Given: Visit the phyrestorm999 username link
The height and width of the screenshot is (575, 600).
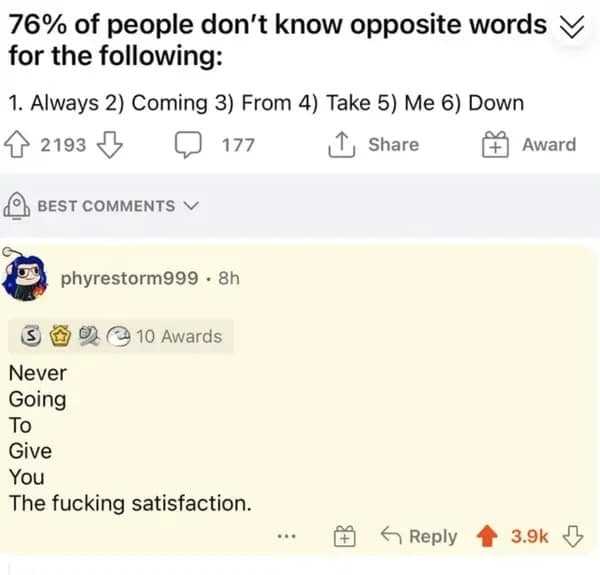Looking at the screenshot, I should pos(129,278).
